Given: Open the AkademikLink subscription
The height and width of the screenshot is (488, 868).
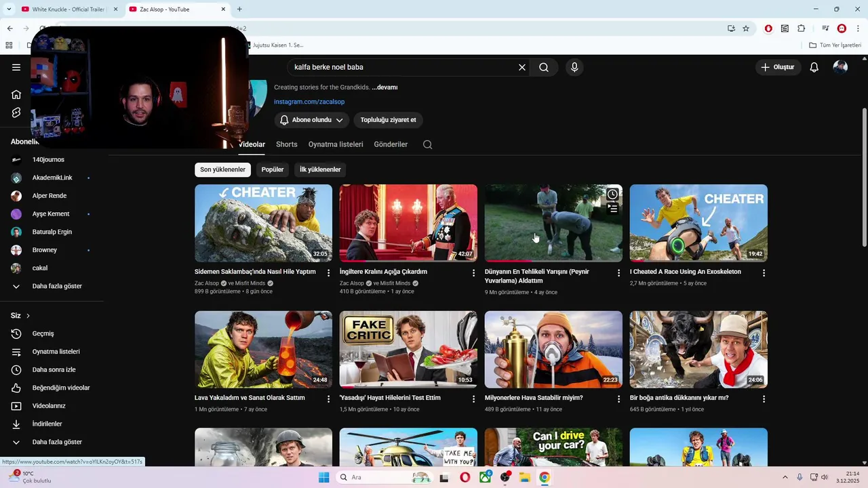Looking at the screenshot, I should click(x=52, y=178).
